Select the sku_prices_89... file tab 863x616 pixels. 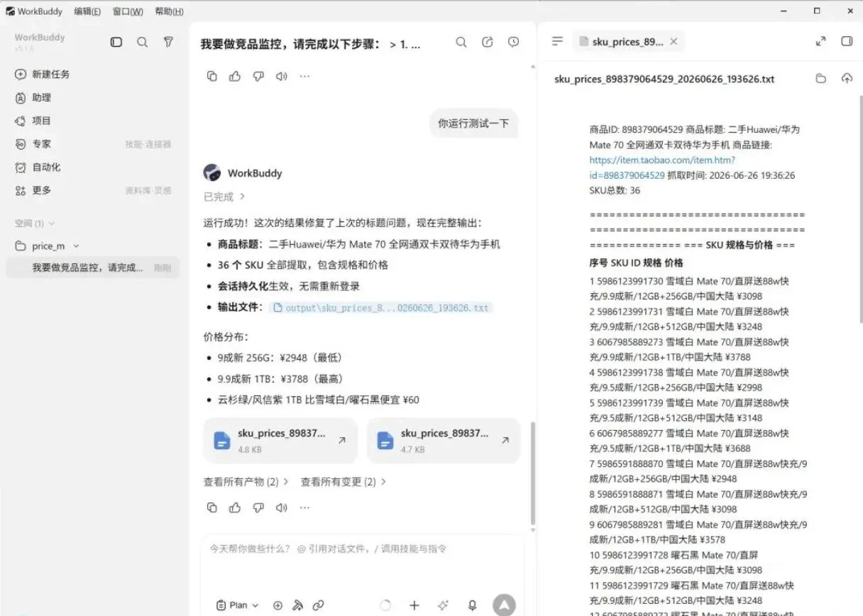tap(628, 42)
